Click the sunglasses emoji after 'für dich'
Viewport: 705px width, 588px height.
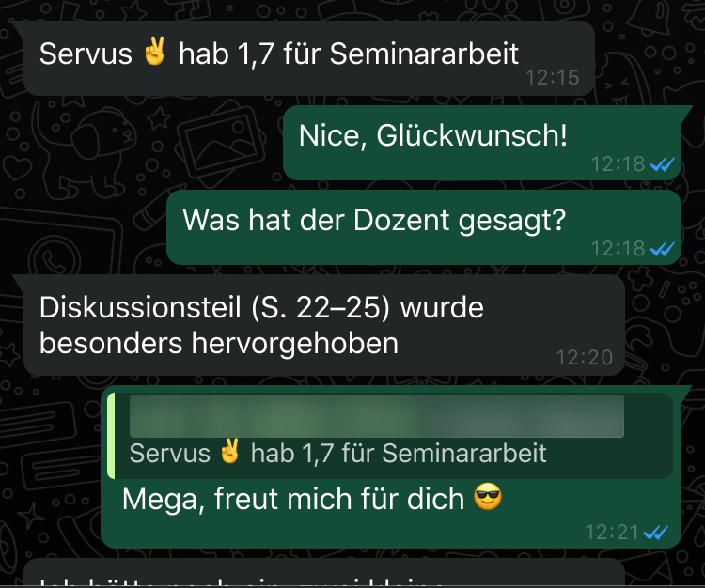(488, 497)
